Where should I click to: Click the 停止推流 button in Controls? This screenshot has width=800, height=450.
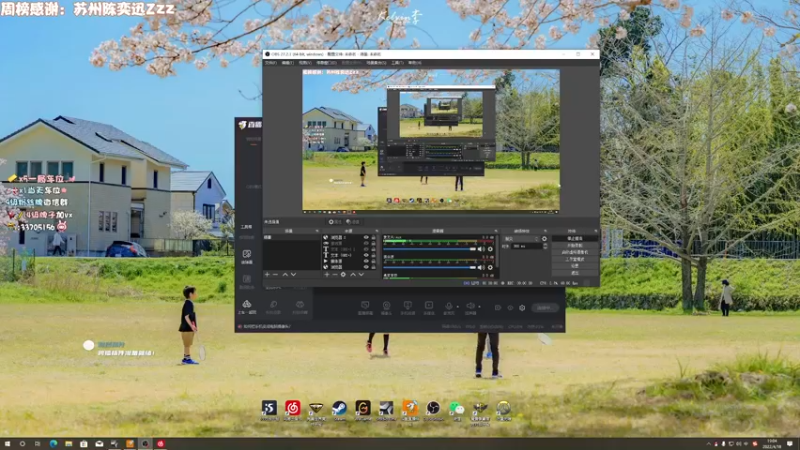pos(574,238)
